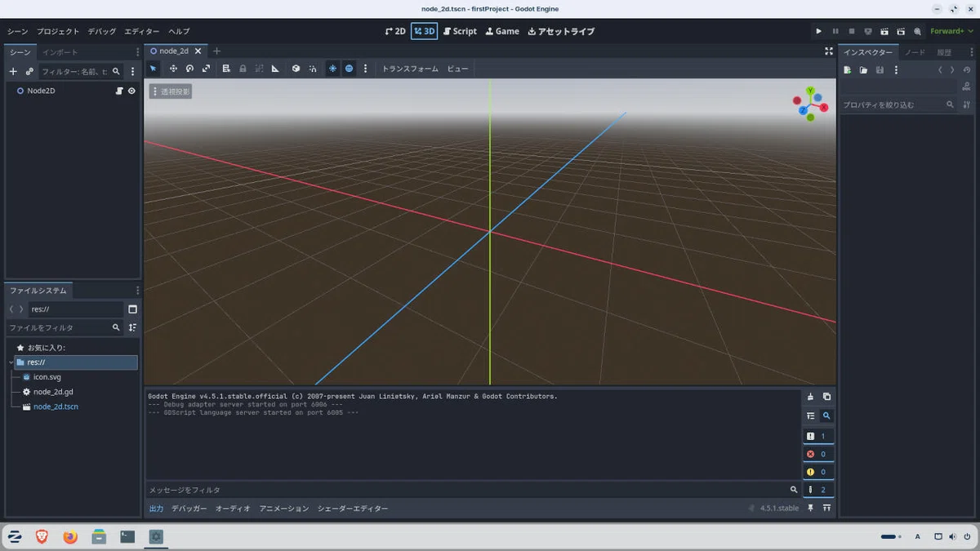Image resolution: width=980 pixels, height=551 pixels.
Task: Switch to the ノード tab
Action: (x=915, y=52)
